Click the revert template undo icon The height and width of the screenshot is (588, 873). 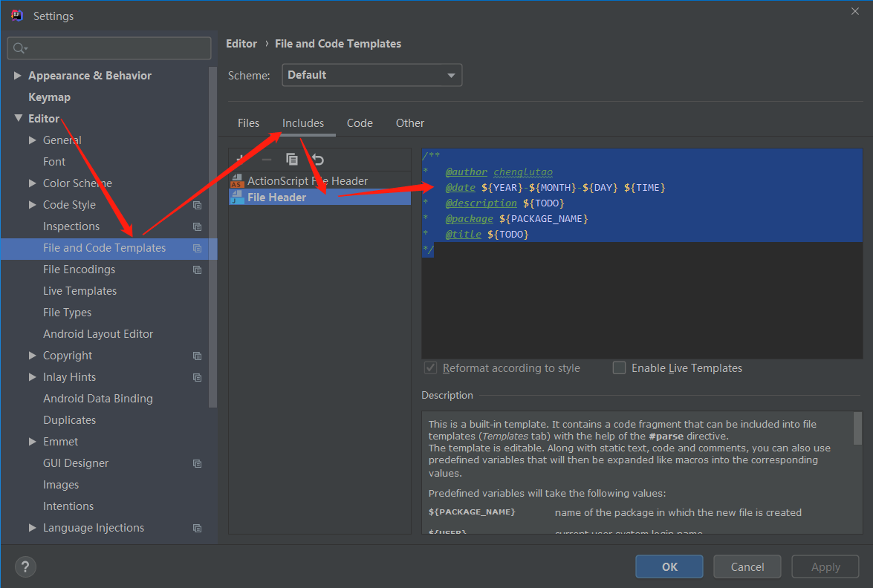pos(317,160)
